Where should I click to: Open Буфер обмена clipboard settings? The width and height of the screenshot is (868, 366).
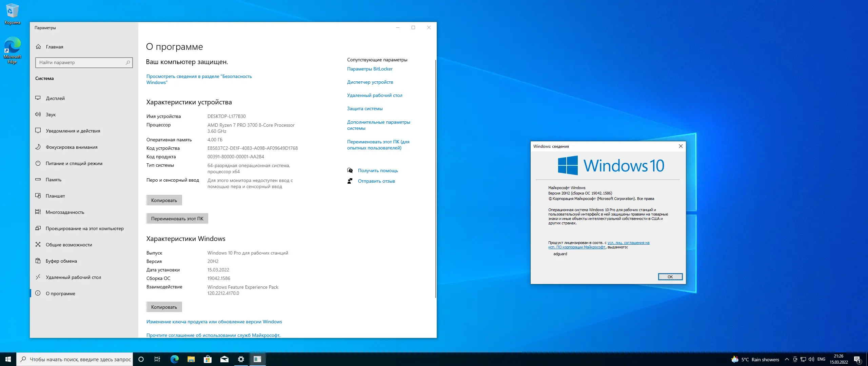click(61, 261)
